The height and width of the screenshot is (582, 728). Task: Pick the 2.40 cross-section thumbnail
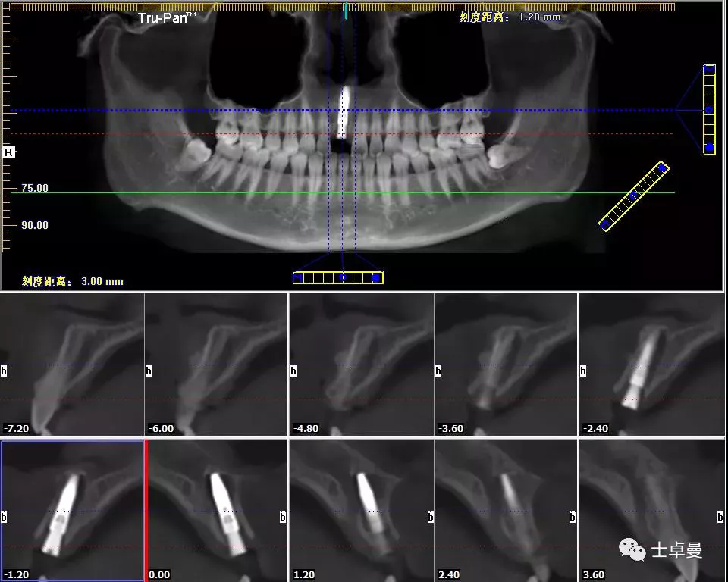[x=506, y=510]
